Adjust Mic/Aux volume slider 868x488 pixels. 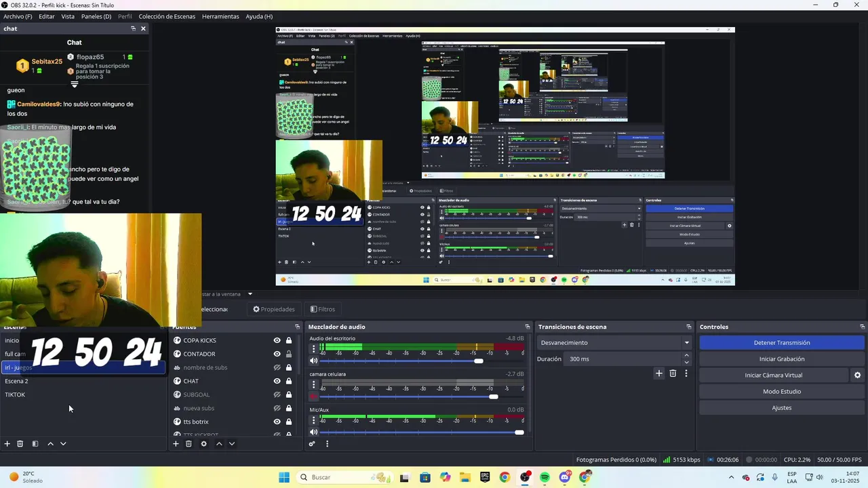click(x=519, y=432)
